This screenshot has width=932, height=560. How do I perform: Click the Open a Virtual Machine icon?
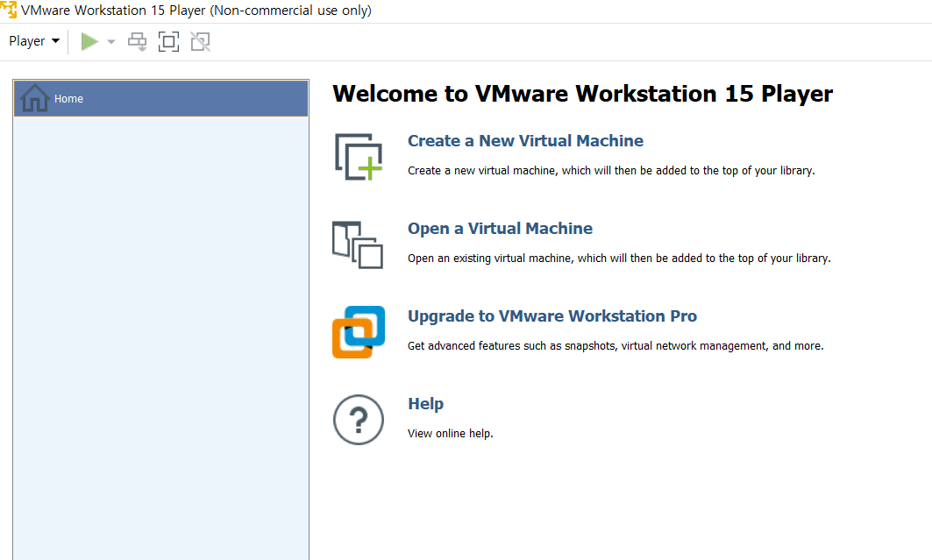coord(357,245)
